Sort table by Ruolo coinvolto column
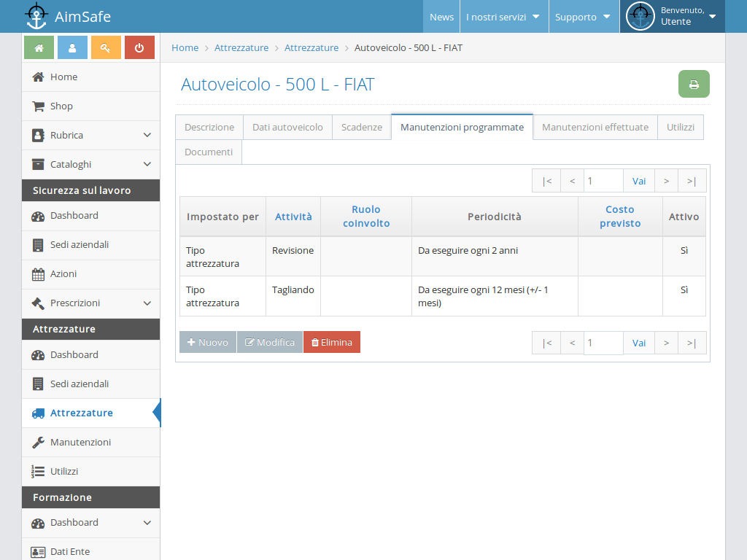The width and height of the screenshot is (747, 560). tap(366, 216)
